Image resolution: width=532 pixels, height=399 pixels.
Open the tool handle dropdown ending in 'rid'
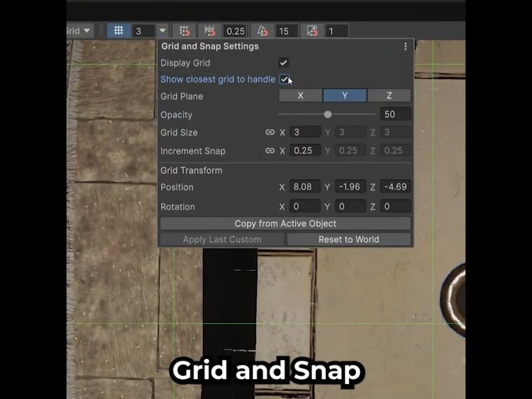pyautogui.click(x=80, y=31)
